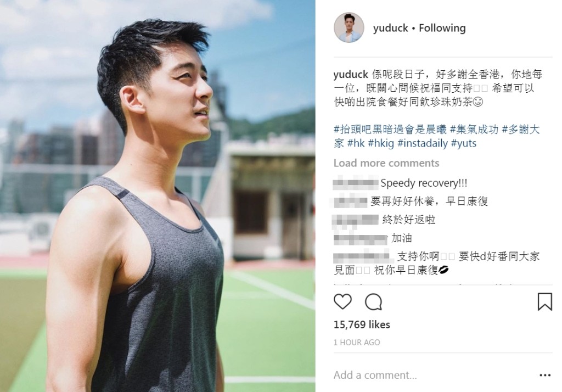
Task: Open the 1 HOUR AGO timestamp
Action: [x=357, y=343]
